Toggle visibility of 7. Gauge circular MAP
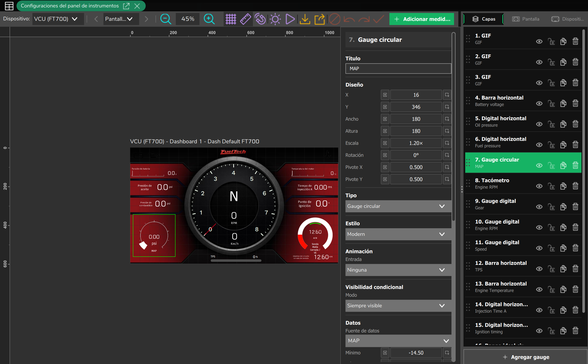Image resolution: width=588 pixels, height=364 pixels. tap(539, 166)
